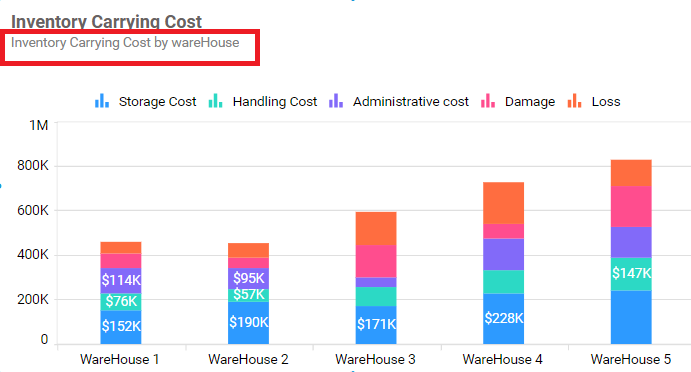Click the pink Damage segment of WareHouse 3
The width and height of the screenshot is (691, 372).
[x=376, y=261]
